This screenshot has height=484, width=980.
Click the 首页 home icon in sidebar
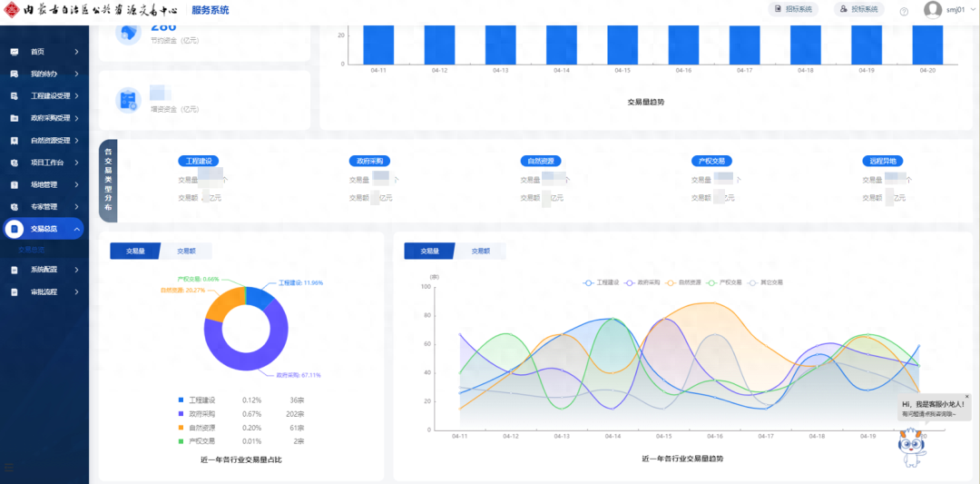pos(15,52)
